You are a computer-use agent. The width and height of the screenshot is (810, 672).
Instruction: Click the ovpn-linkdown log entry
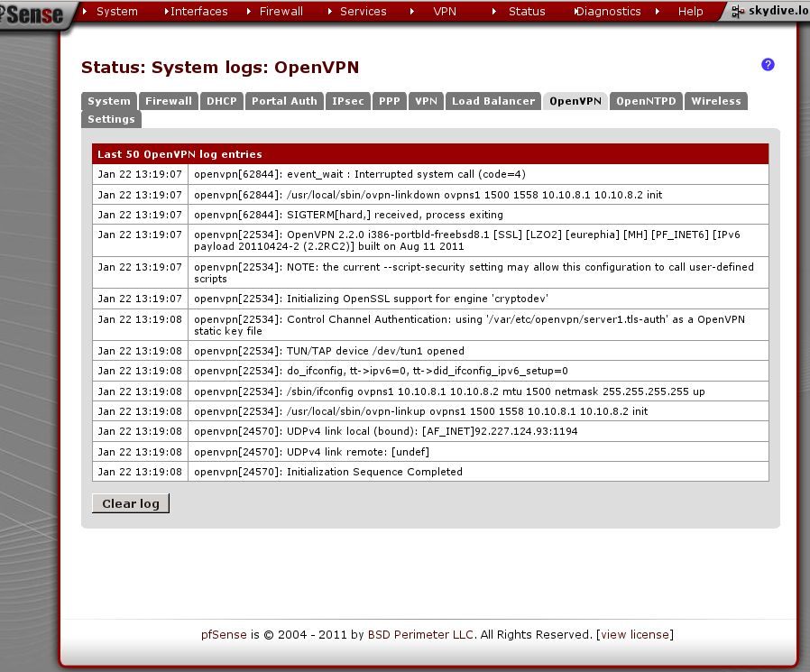tap(430, 195)
